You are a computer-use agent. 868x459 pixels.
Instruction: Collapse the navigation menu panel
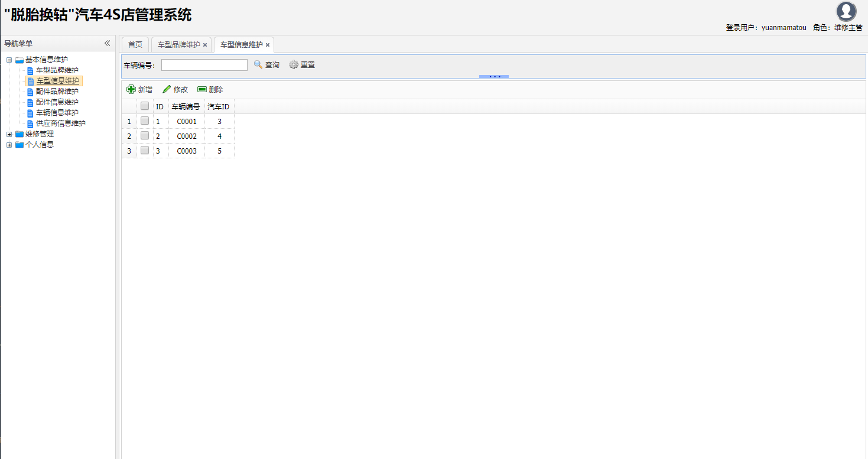point(107,43)
